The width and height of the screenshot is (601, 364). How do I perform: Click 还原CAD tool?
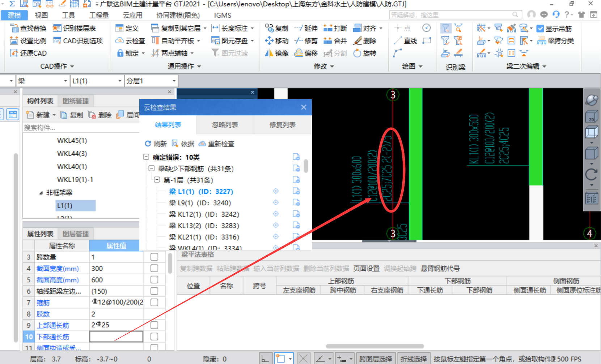pos(28,53)
